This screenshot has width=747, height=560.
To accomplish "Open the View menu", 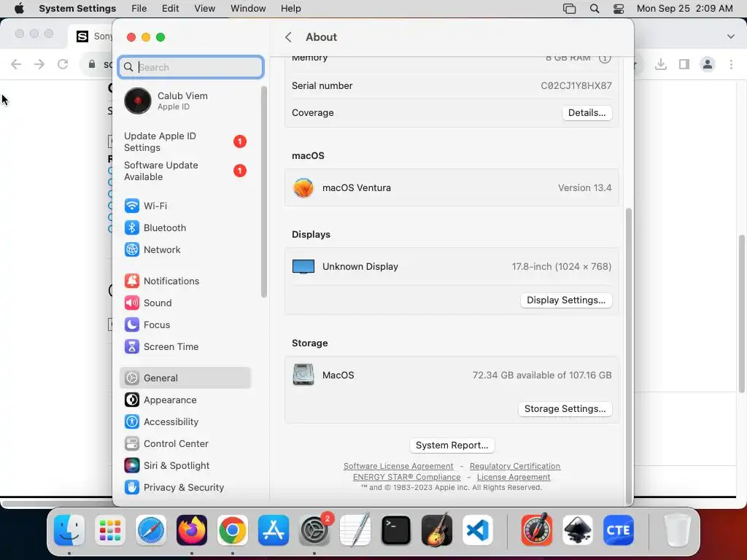I will [204, 9].
